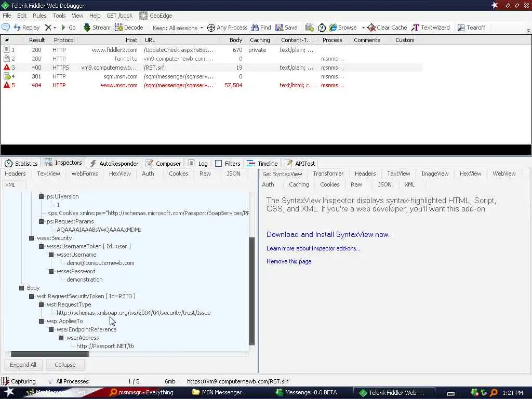Click Clear Cache in toolbar
Image resolution: width=532 pixels, height=399 pixels.
(x=387, y=28)
